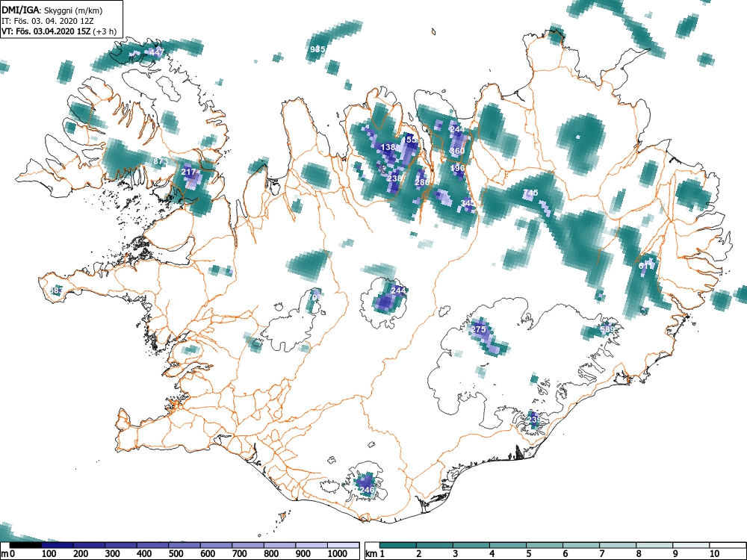Viewport: 747px width, 560px height.
Task: Select the darkest blue 100–200 m legend swatch
Action: (x=58, y=545)
